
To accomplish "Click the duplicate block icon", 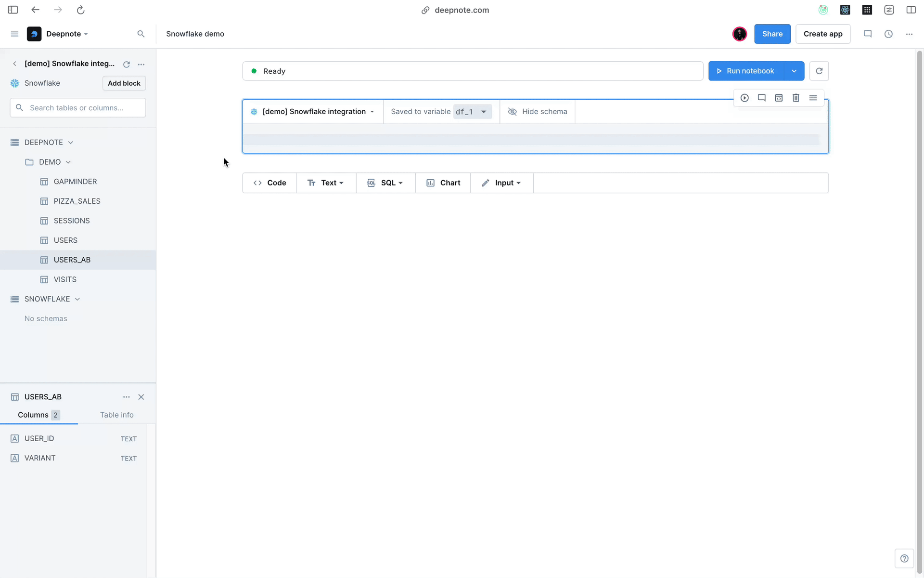I will click(x=778, y=98).
